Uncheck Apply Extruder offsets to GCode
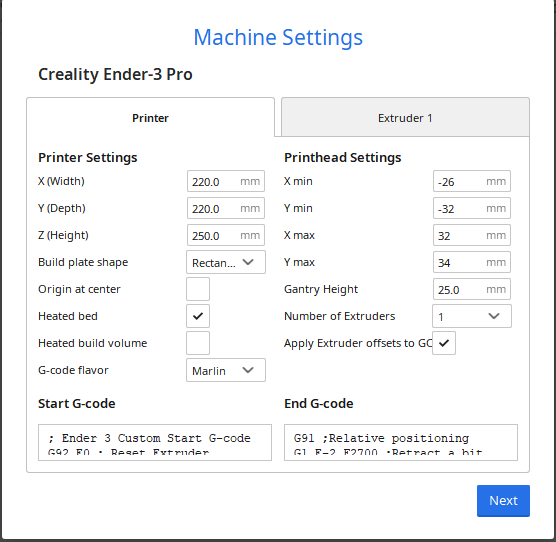This screenshot has height=542, width=556. (x=444, y=343)
